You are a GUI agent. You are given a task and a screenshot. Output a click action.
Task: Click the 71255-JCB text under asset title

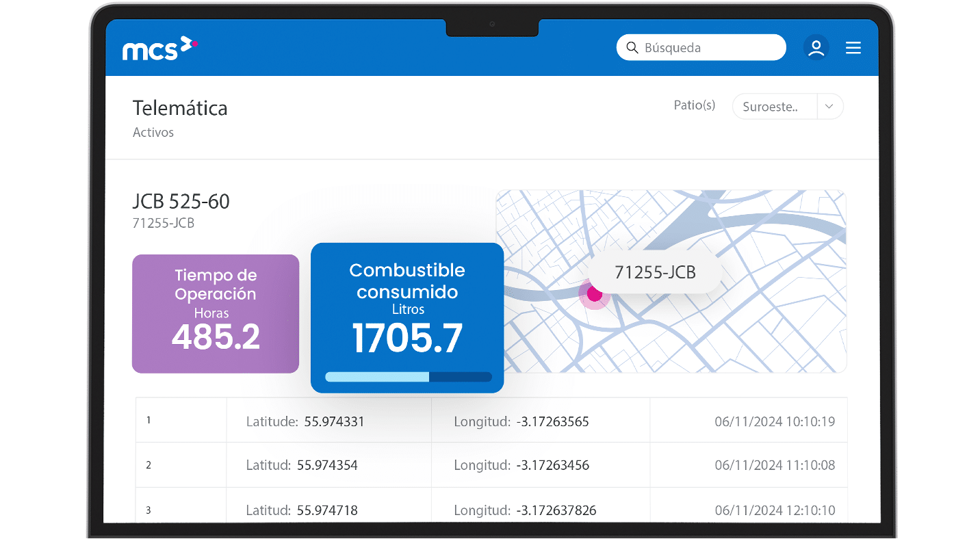coord(164,223)
